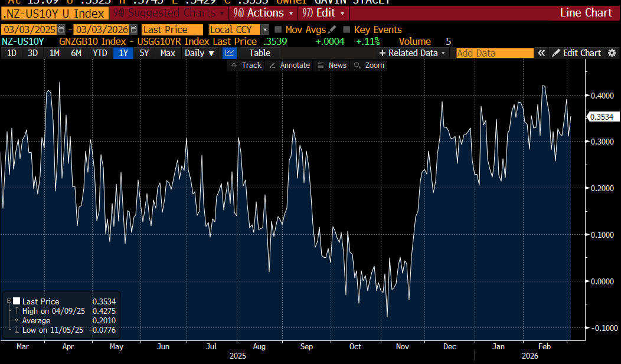The height and width of the screenshot is (364, 621).
Task: Click the Zoom magnifier tool
Action: pos(369,65)
